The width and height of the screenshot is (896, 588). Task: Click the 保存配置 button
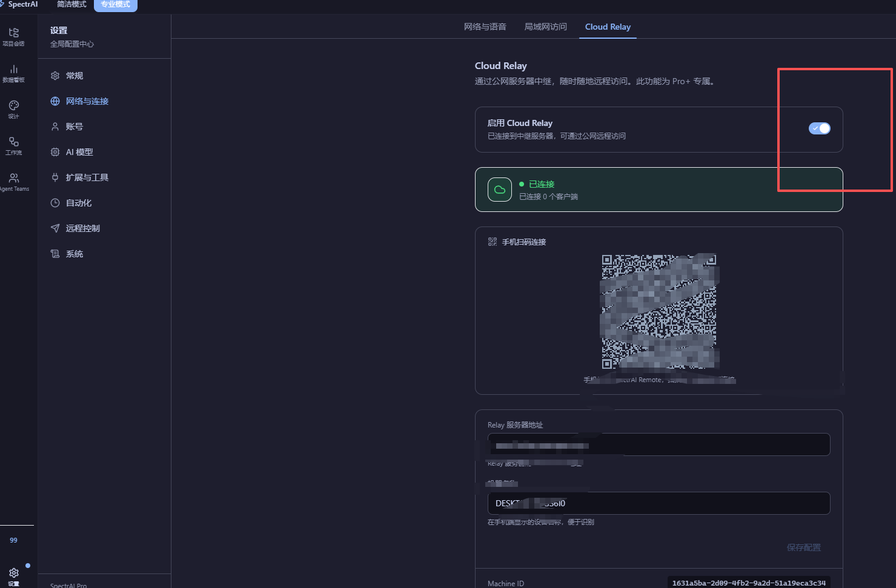(804, 547)
